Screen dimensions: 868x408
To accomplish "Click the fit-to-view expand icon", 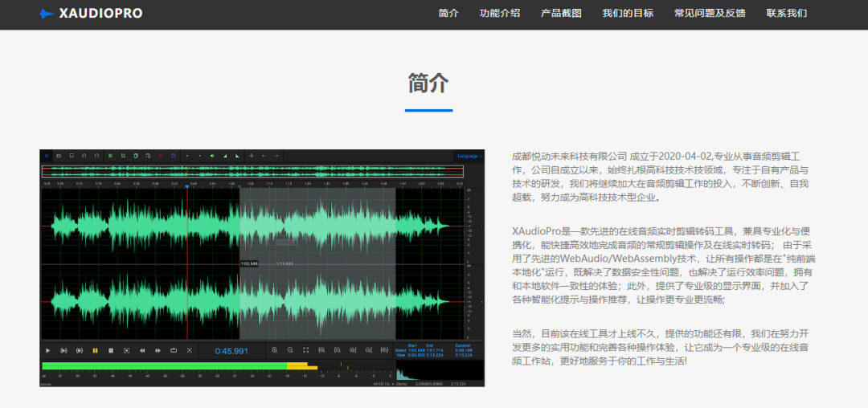I will 305,350.
